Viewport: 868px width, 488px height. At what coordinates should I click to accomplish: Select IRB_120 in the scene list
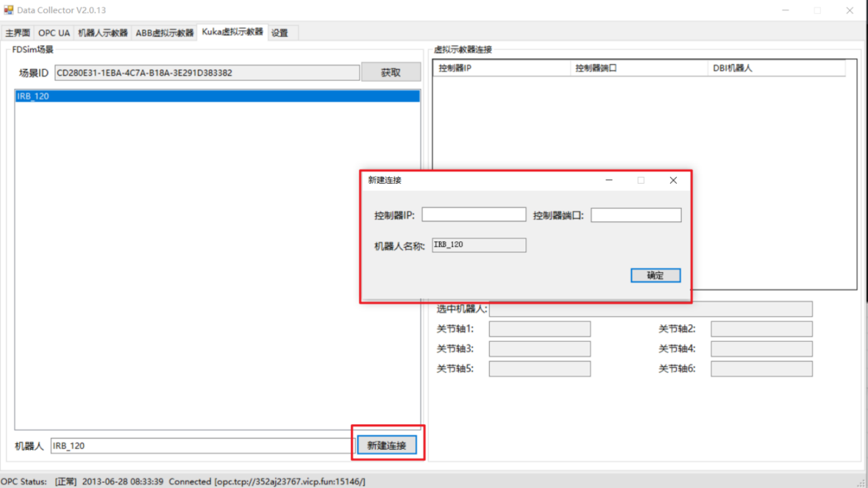click(x=217, y=96)
